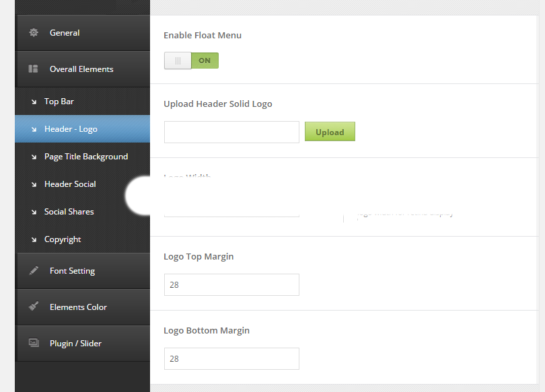Focus the Logo Top Margin input field

[231, 285]
